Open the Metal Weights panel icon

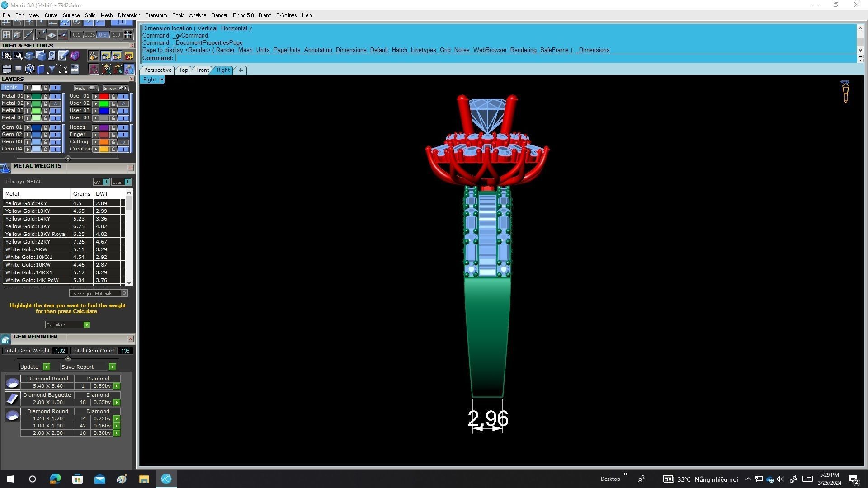(5, 169)
